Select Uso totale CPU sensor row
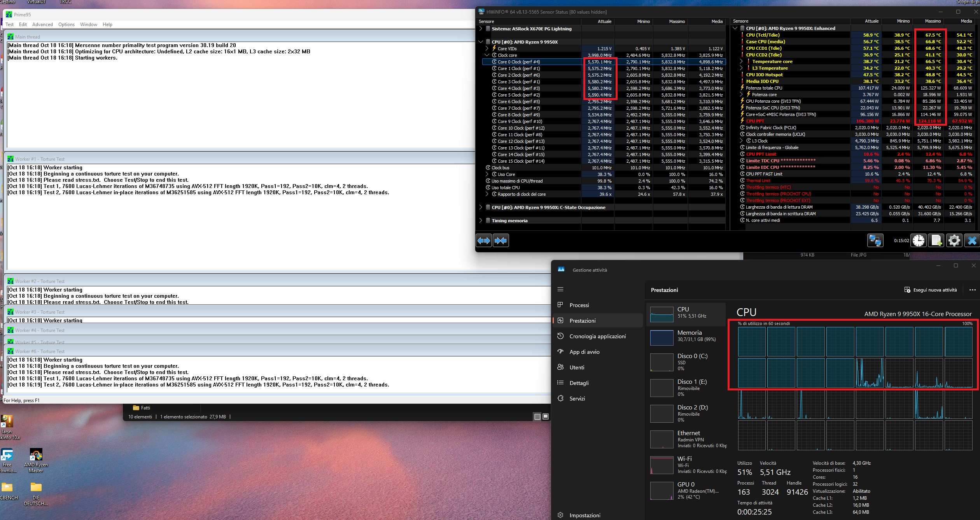Screen dimensions: 980x520 tap(604, 188)
